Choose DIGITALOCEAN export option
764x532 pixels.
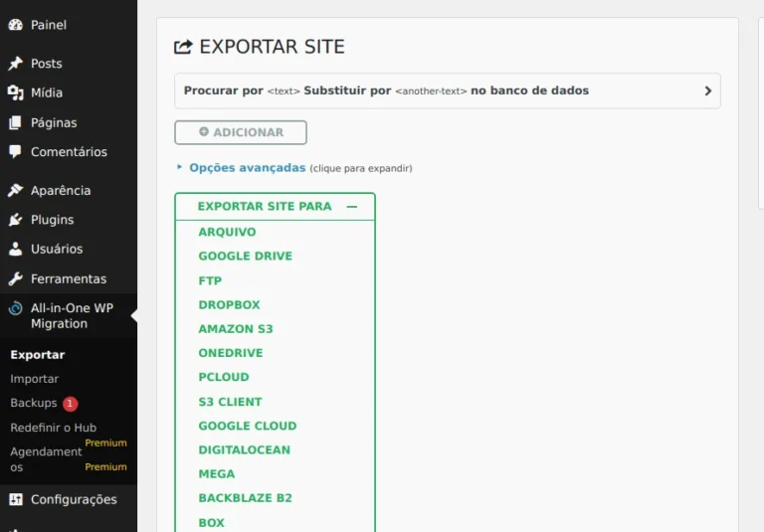pyautogui.click(x=244, y=449)
